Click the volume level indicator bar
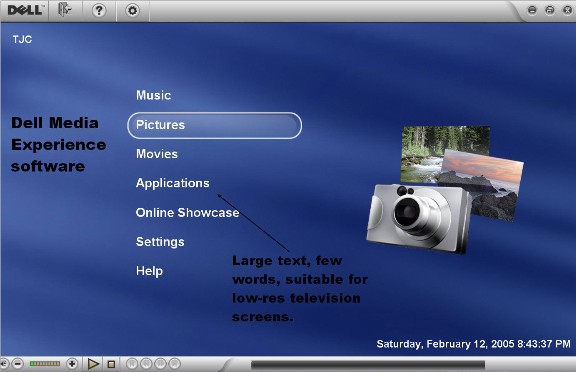Screen dimensions: 576x372 [45, 364]
